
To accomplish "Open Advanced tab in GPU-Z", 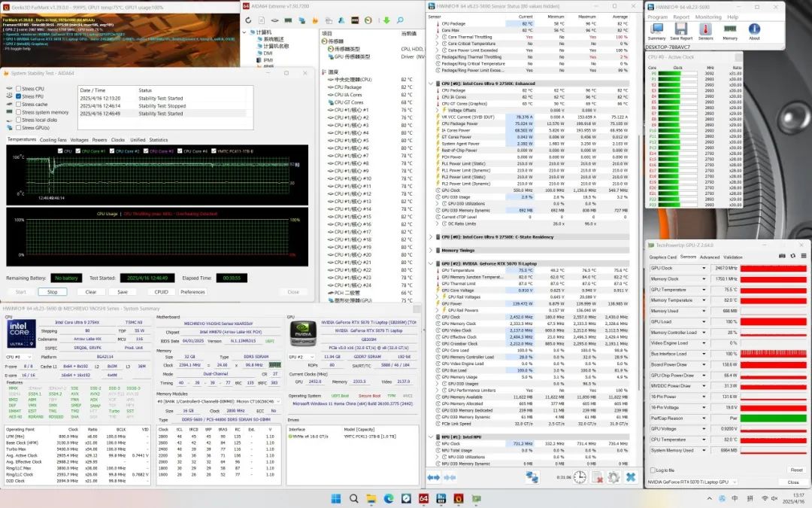I will pyautogui.click(x=710, y=257).
